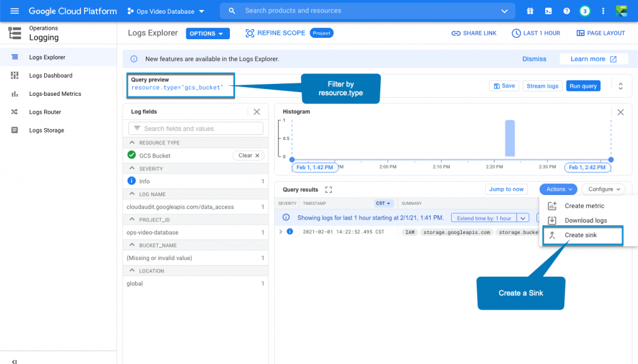Image resolution: width=638 pixels, height=364 pixels.
Task: Open the three-dot settings menu
Action: 603,11
